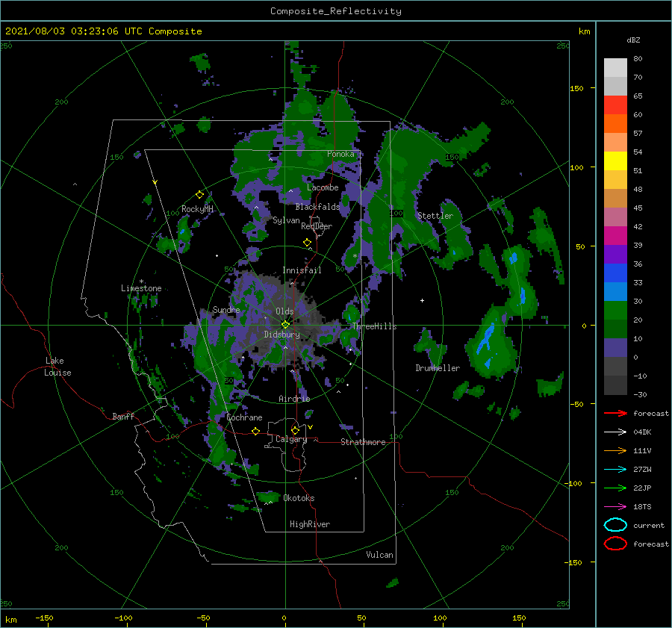The image size is (672, 628).
Task: Click the dBZ legend heading
Action: [x=633, y=40]
